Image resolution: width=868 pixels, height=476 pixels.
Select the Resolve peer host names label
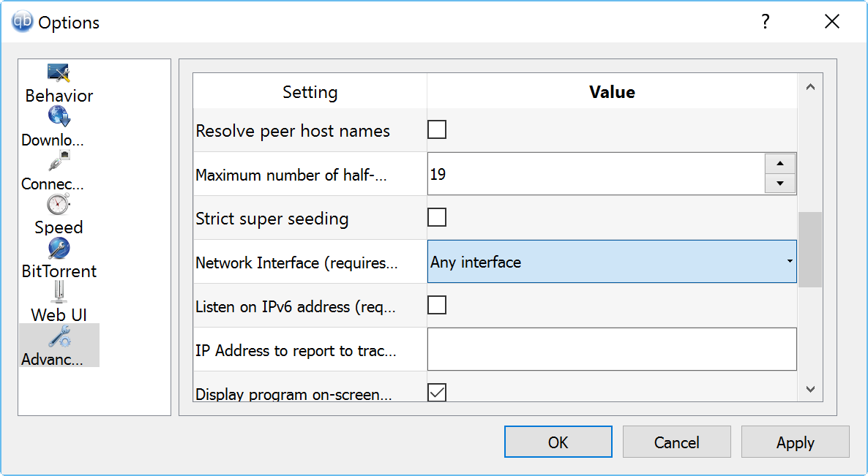click(293, 131)
